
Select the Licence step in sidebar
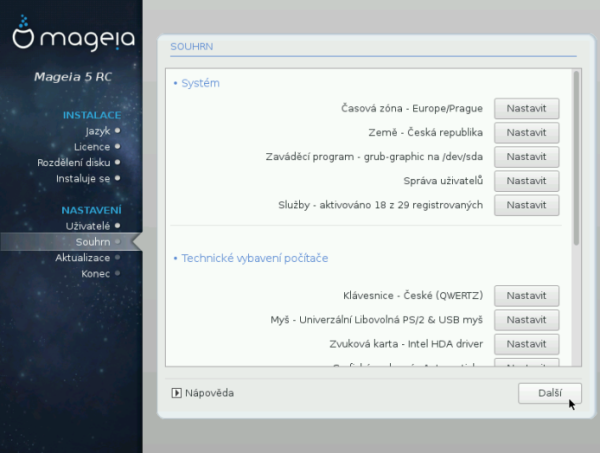pos(92,147)
